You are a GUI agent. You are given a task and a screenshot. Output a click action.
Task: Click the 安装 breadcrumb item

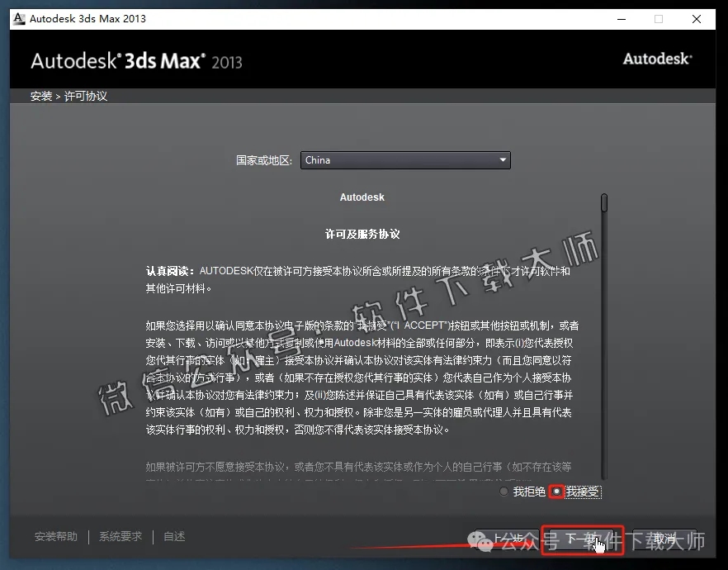point(40,96)
